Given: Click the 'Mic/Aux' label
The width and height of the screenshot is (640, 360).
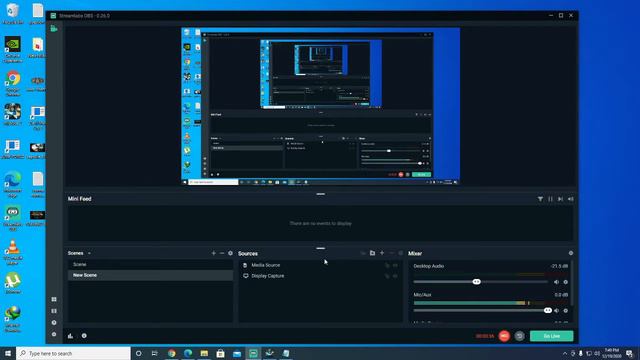Looking at the screenshot, I should [x=422, y=295].
